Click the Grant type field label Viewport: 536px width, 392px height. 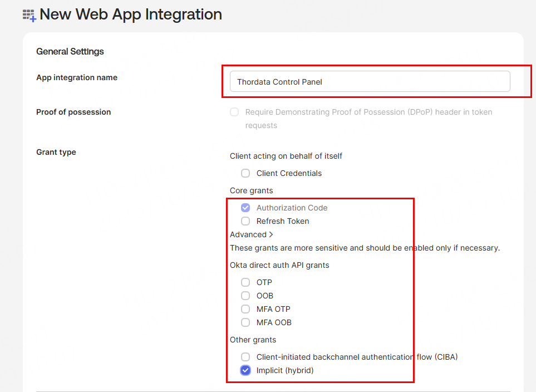(56, 152)
